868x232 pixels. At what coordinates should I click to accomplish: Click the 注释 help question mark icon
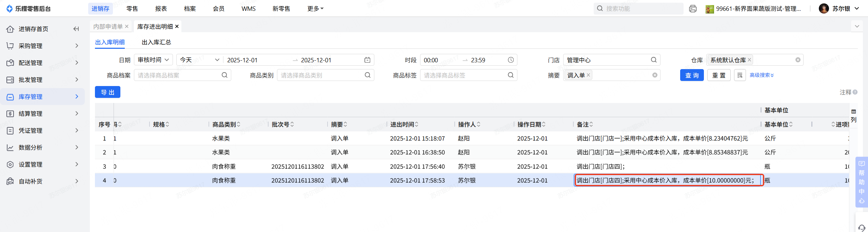coord(855,92)
